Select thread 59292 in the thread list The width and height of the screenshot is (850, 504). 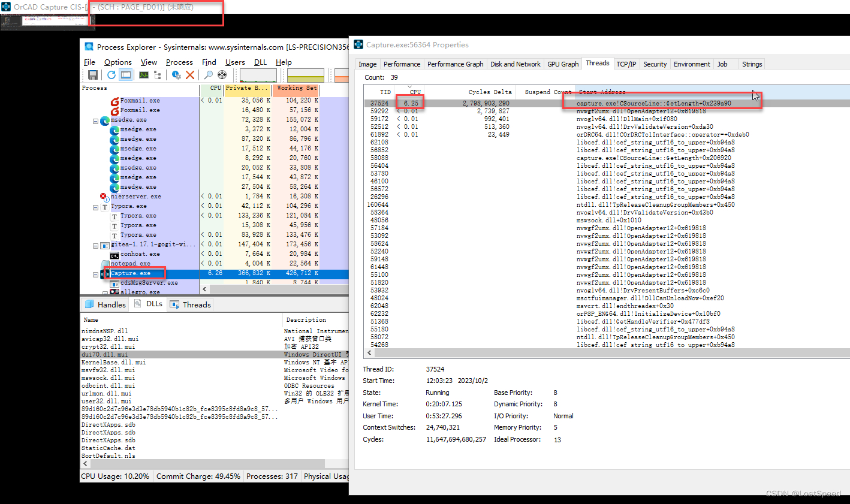(x=379, y=111)
